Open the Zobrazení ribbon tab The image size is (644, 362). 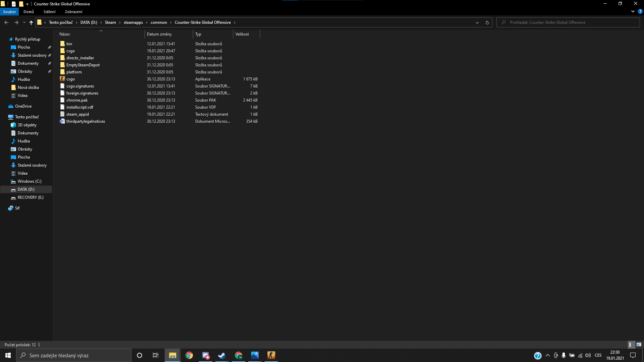pyautogui.click(x=73, y=12)
